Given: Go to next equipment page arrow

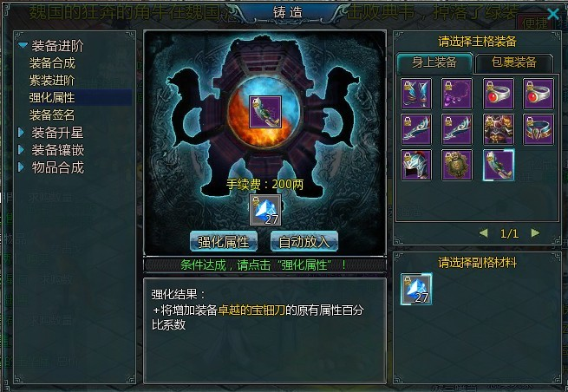Looking at the screenshot, I should coord(535,233).
